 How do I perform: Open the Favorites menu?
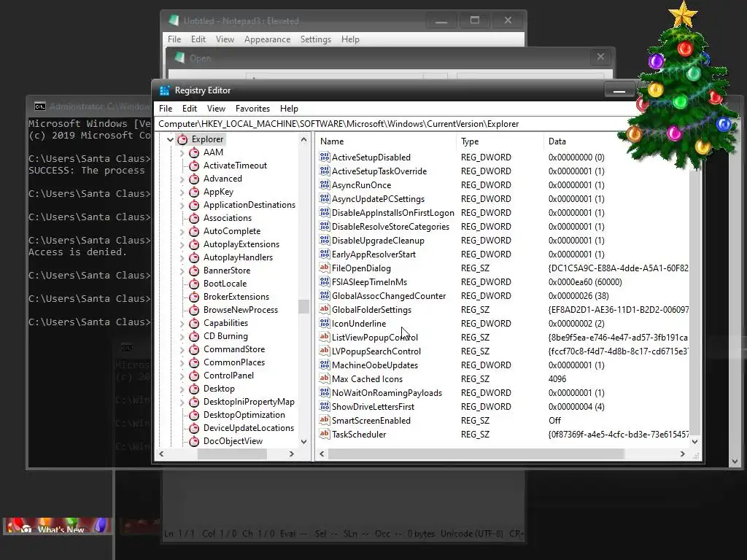[x=253, y=109]
